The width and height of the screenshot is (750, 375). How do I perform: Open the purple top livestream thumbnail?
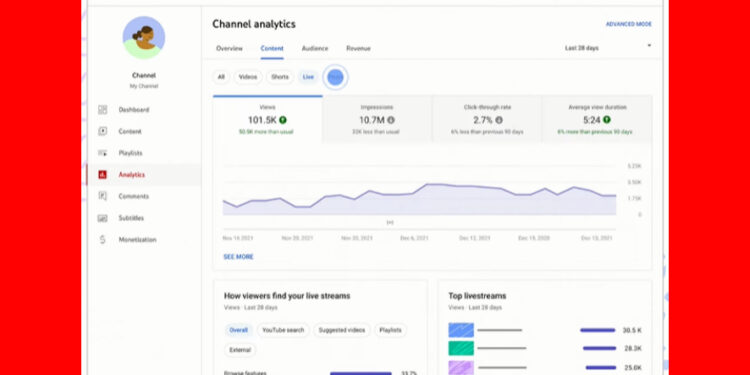pos(461,367)
